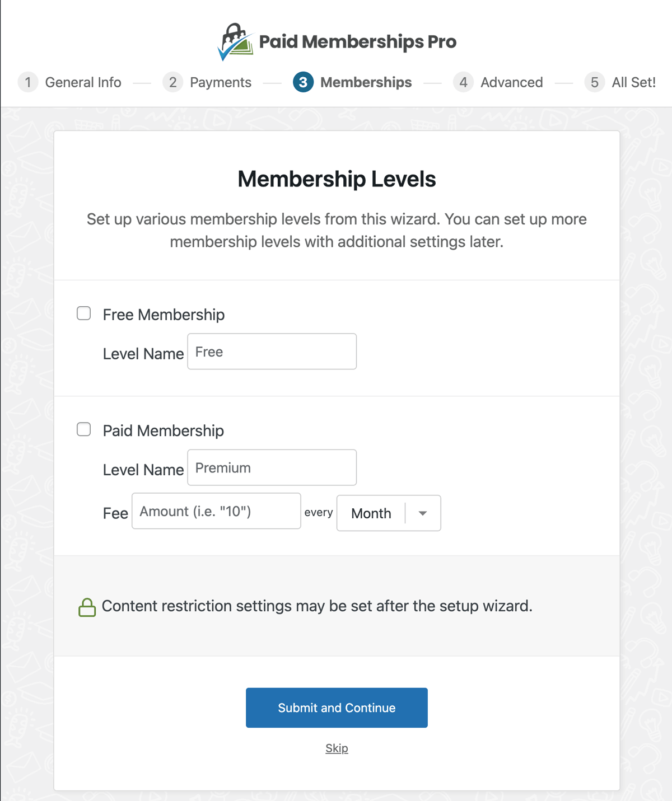Enable the Free Membership checkbox
The height and width of the screenshot is (801, 672).
(84, 313)
